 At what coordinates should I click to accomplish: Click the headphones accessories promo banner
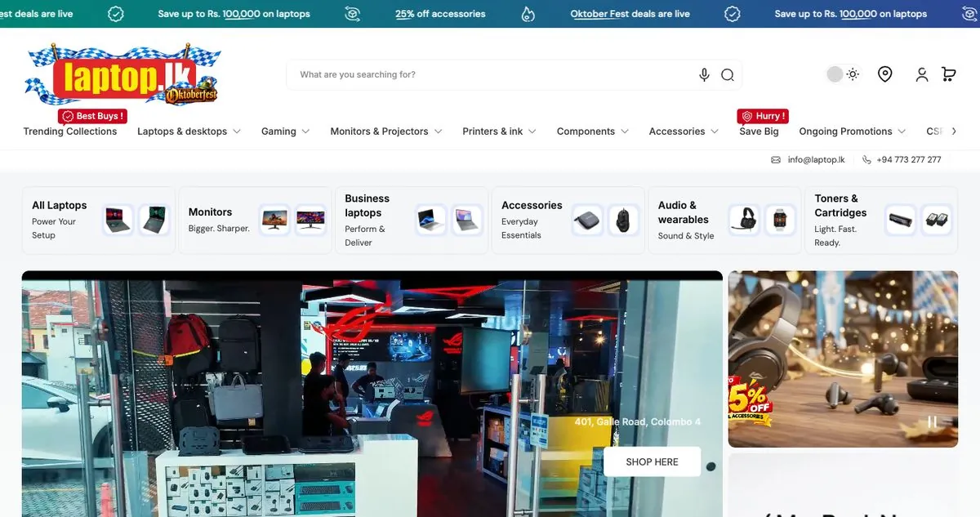tap(843, 359)
